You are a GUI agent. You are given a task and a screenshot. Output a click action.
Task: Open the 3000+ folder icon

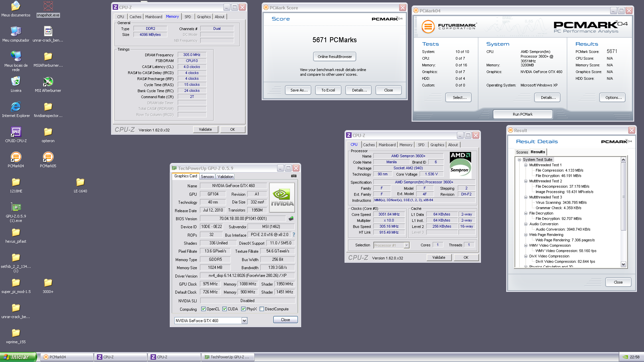[48, 283]
